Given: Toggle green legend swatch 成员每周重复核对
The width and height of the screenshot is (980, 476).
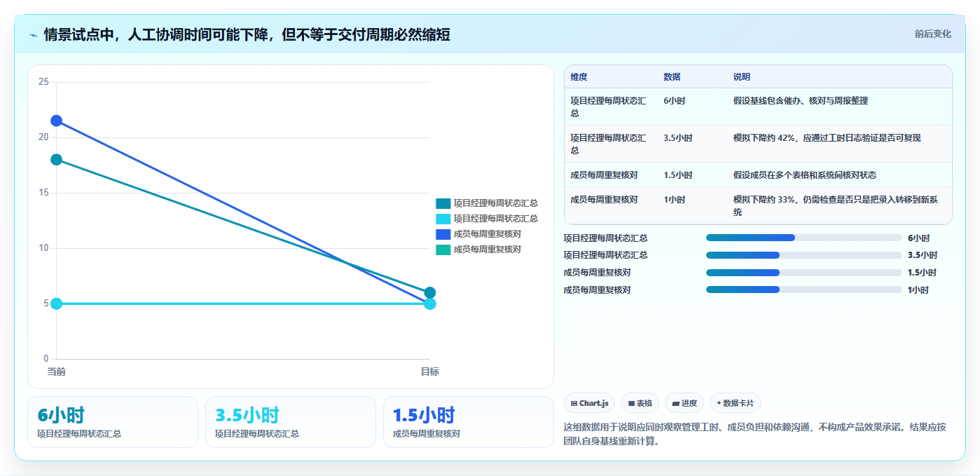Looking at the screenshot, I should click(443, 250).
